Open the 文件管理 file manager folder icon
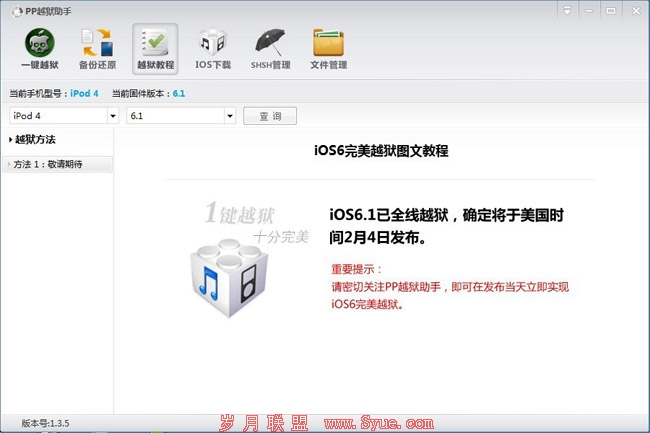Image resolution: width=650 pixels, height=433 pixels. 328,48
